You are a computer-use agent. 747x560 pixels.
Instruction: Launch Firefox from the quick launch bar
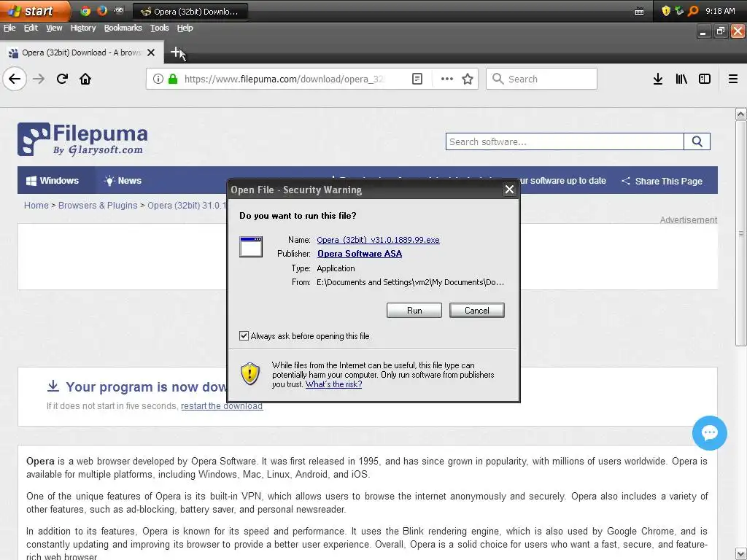[102, 11]
